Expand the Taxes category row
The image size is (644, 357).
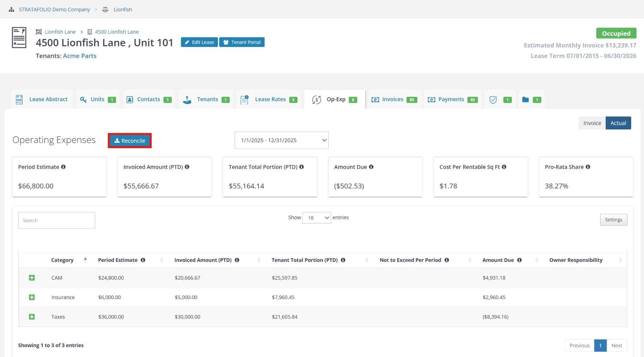click(32, 316)
